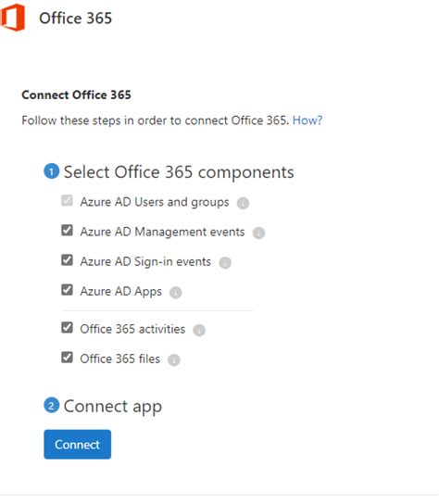
Task: Click the Connect app step heading
Action: [x=113, y=407]
